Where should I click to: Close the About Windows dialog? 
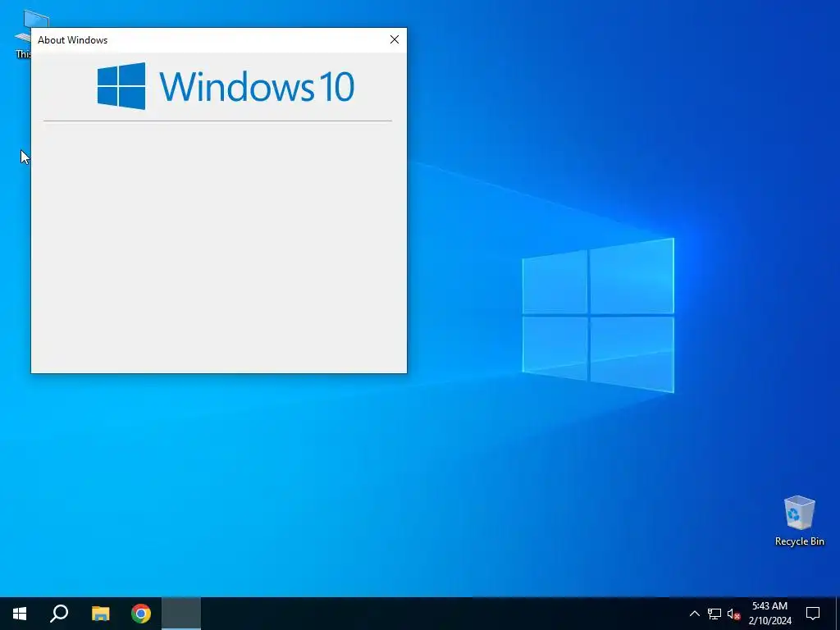point(395,39)
